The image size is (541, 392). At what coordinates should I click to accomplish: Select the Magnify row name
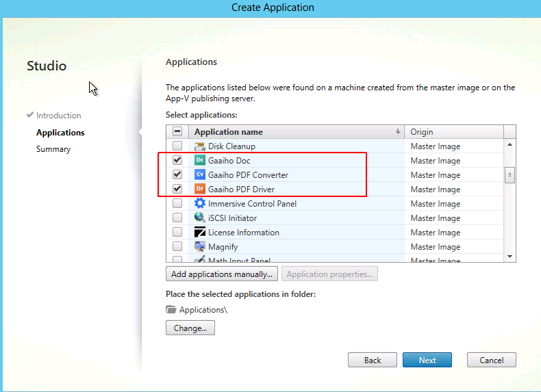pos(223,247)
